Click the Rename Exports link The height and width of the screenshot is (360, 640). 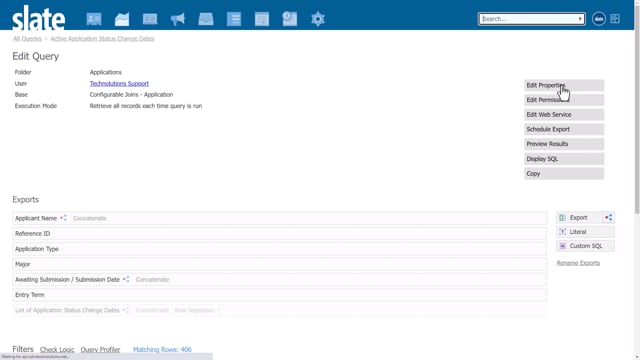click(578, 263)
